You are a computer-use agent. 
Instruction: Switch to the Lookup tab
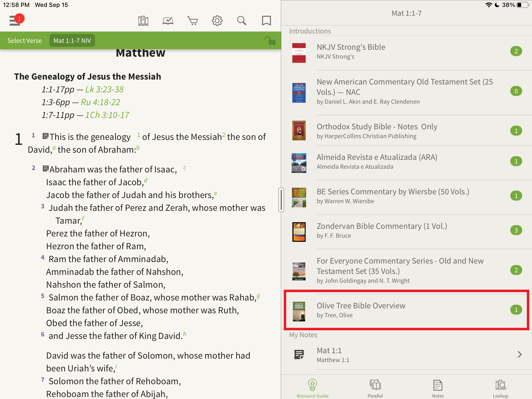coord(500,388)
